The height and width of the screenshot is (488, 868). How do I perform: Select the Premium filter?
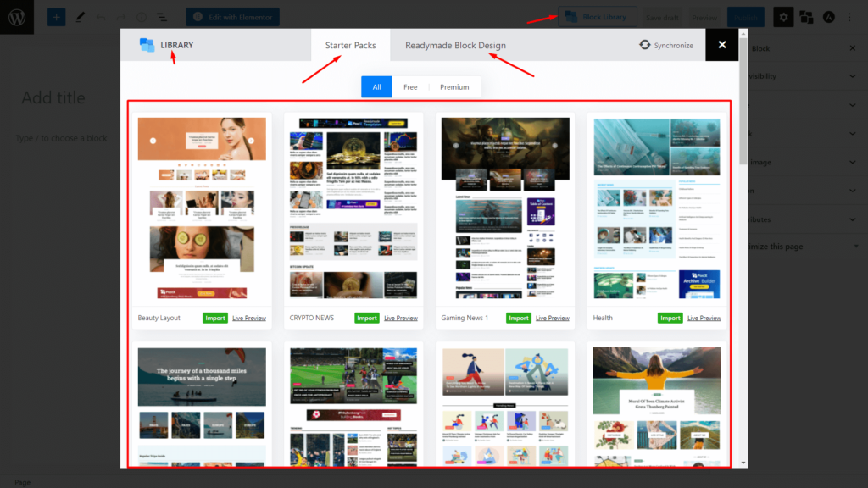(x=454, y=87)
